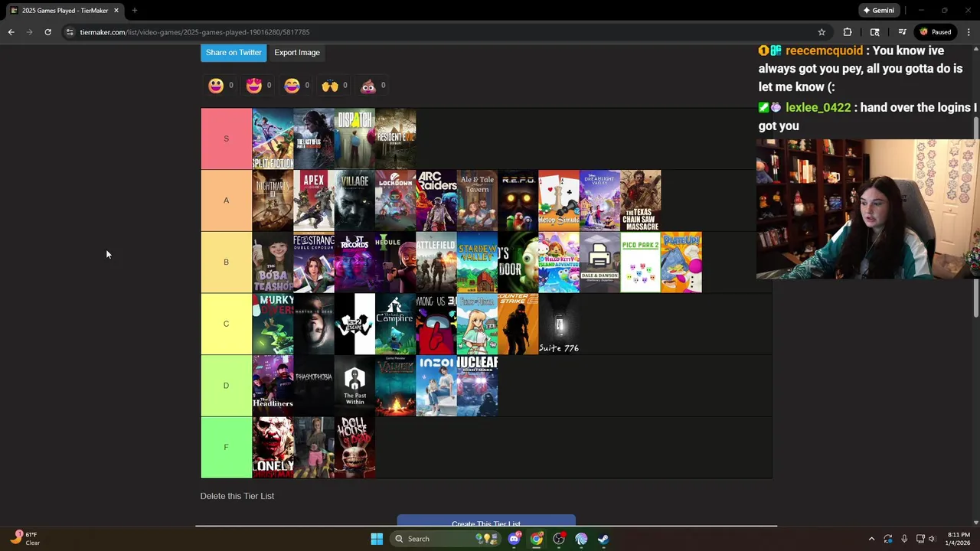
Task: React with the heart-eyes emoji
Action: 254,86
